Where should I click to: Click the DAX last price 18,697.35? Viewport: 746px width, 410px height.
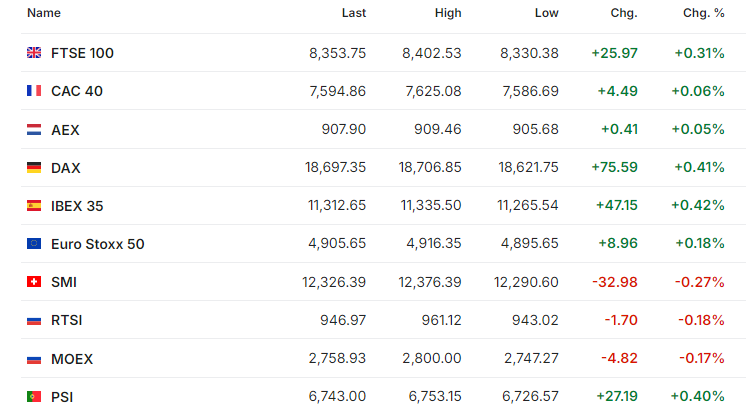pyautogui.click(x=335, y=167)
